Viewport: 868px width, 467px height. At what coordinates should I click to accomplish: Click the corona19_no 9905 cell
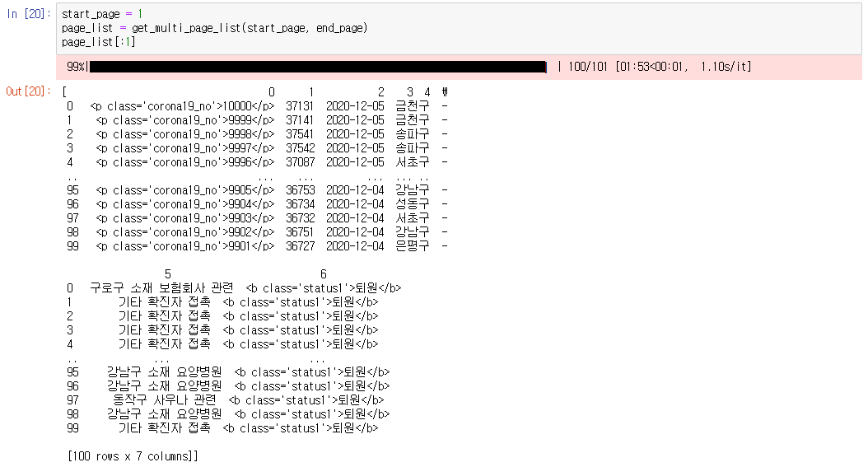tap(185, 190)
